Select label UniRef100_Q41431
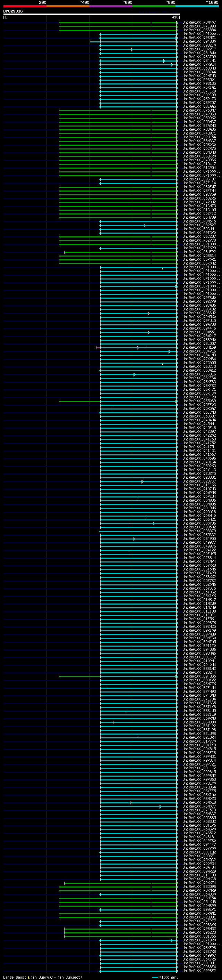 pos(199,451)
